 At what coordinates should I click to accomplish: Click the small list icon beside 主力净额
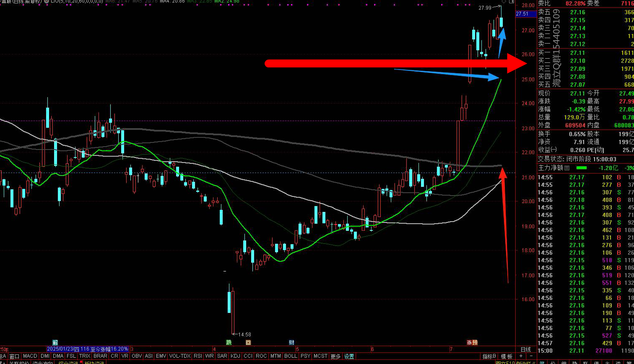coord(567,168)
